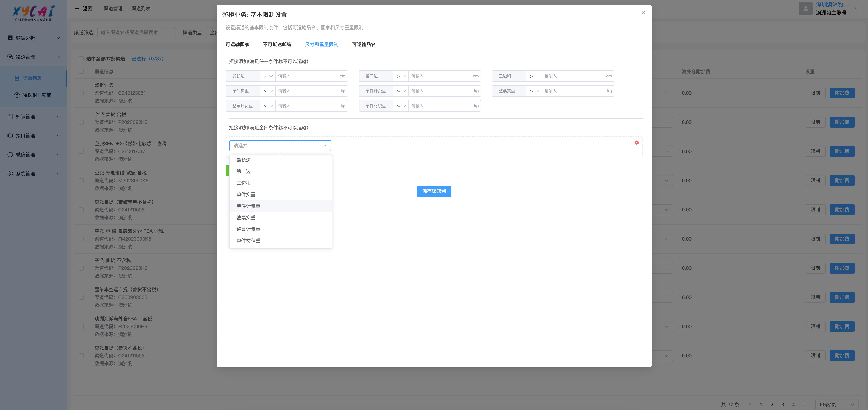Choose 单件计费重 from the dropdown list
Viewport: 868px width, 410px height.
pos(248,206)
